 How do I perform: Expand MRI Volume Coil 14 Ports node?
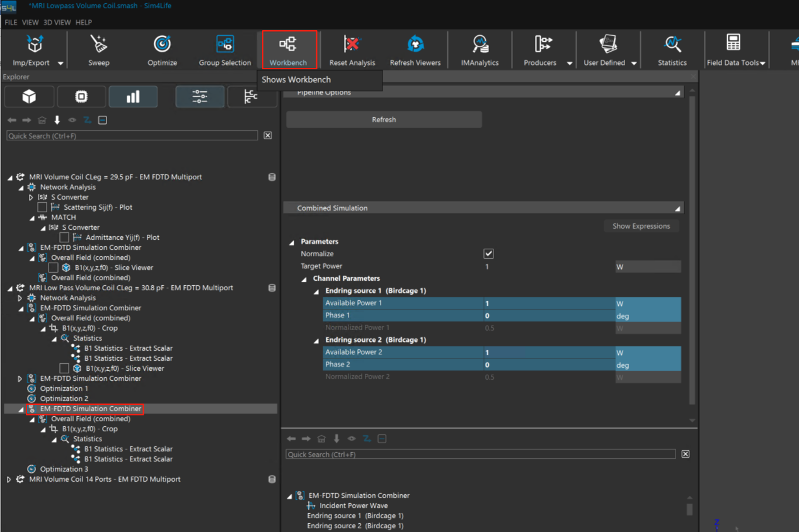(x=9, y=479)
